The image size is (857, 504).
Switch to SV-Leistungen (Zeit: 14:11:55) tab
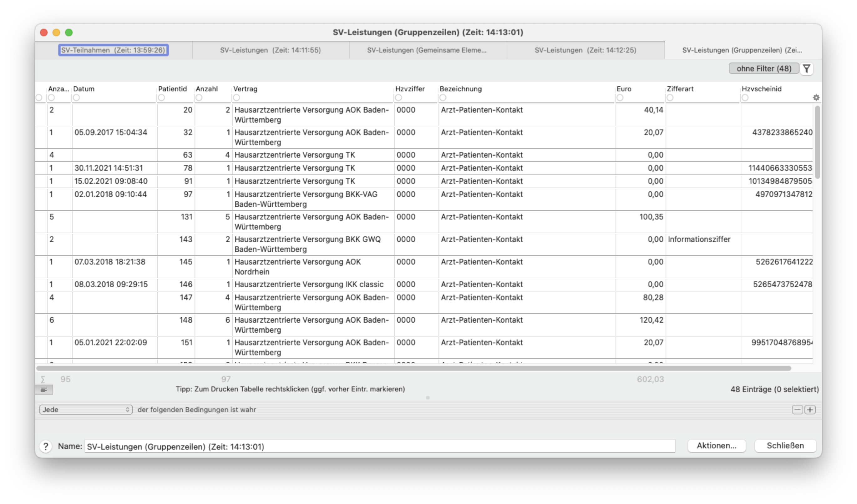click(270, 50)
